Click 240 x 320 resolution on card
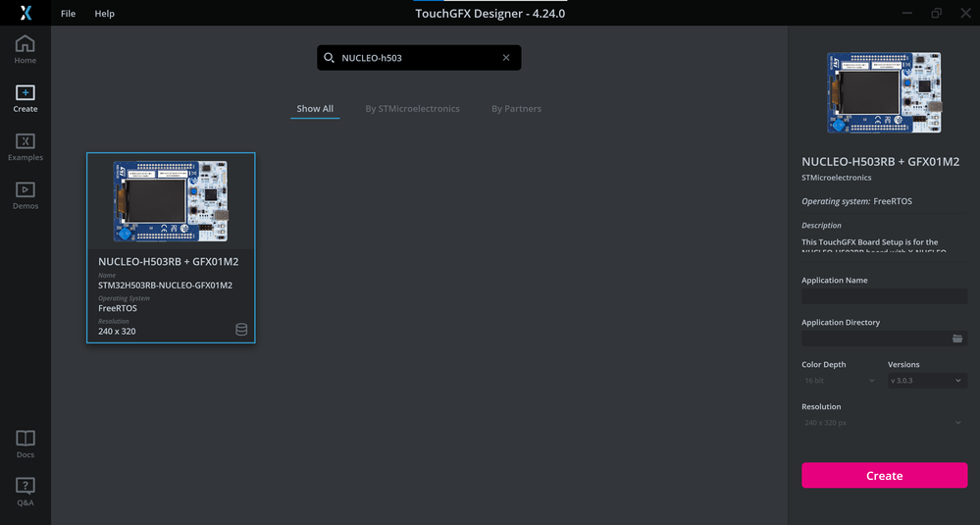Viewport: 980px width, 525px height. 117,332
